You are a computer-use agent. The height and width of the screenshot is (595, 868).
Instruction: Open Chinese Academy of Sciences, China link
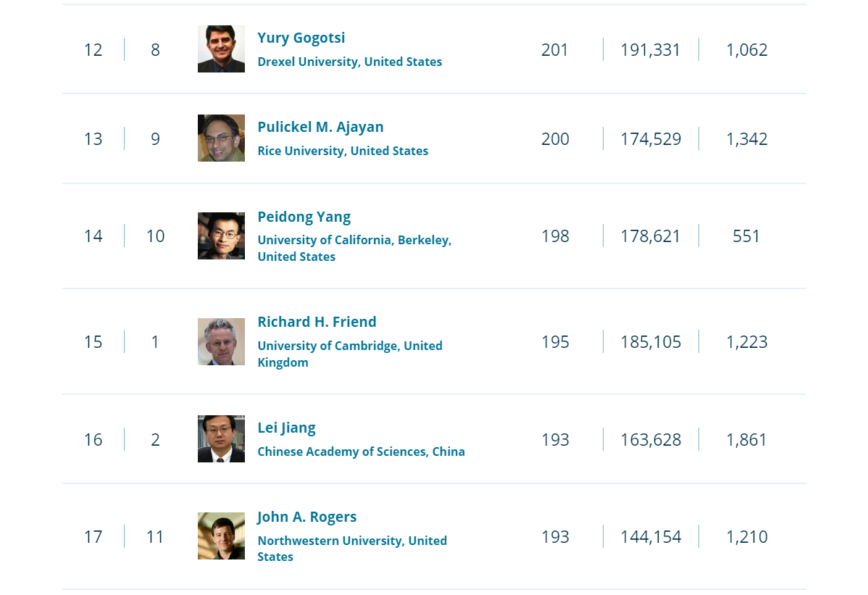tap(361, 452)
